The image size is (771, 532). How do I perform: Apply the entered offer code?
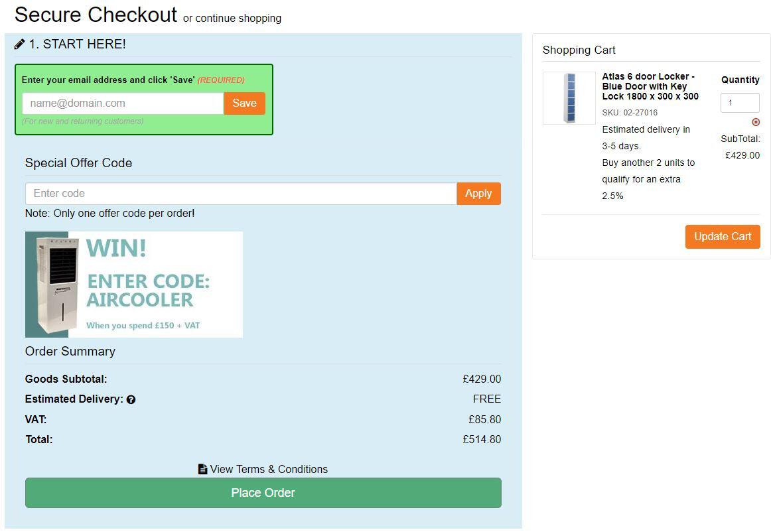tap(478, 193)
